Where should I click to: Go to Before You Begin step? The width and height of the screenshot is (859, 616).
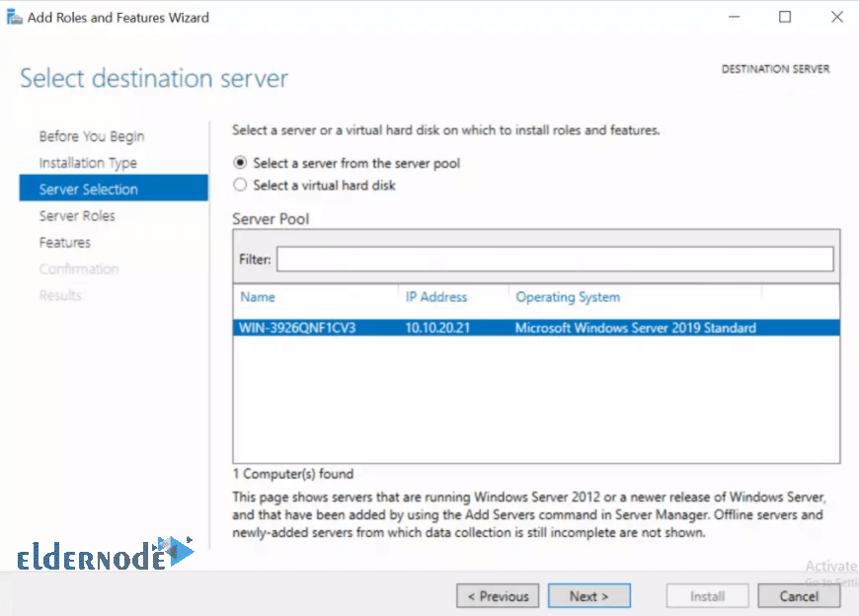[92, 136]
